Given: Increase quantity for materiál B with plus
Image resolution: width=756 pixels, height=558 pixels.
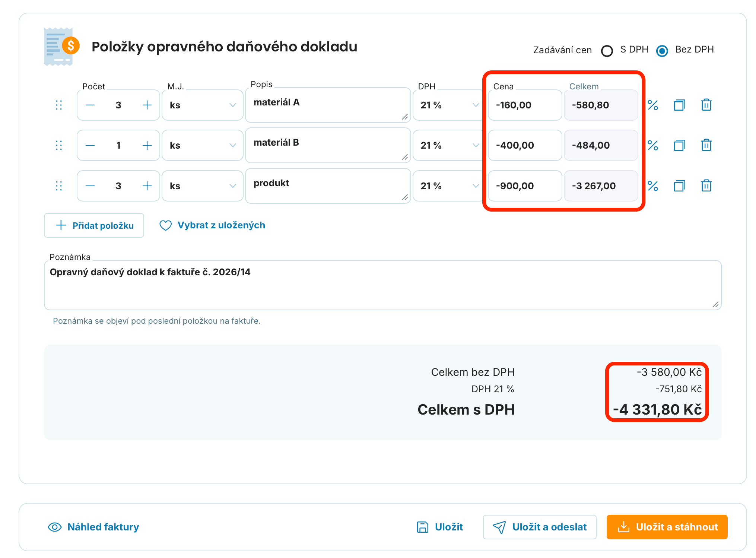Looking at the screenshot, I should (147, 145).
